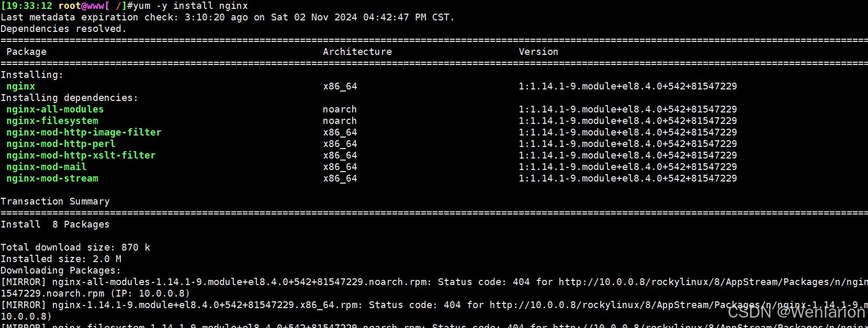Click 'noarch' in the nginx-filesystem row
This screenshot has width=868, height=328.
[340, 121]
